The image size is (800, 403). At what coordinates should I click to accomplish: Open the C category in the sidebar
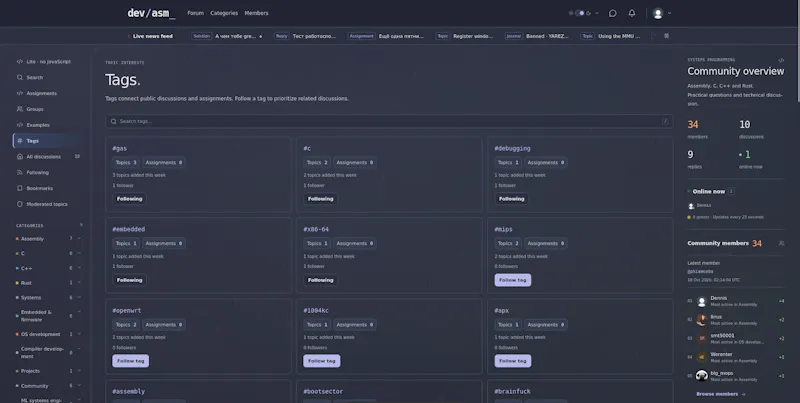click(x=22, y=254)
